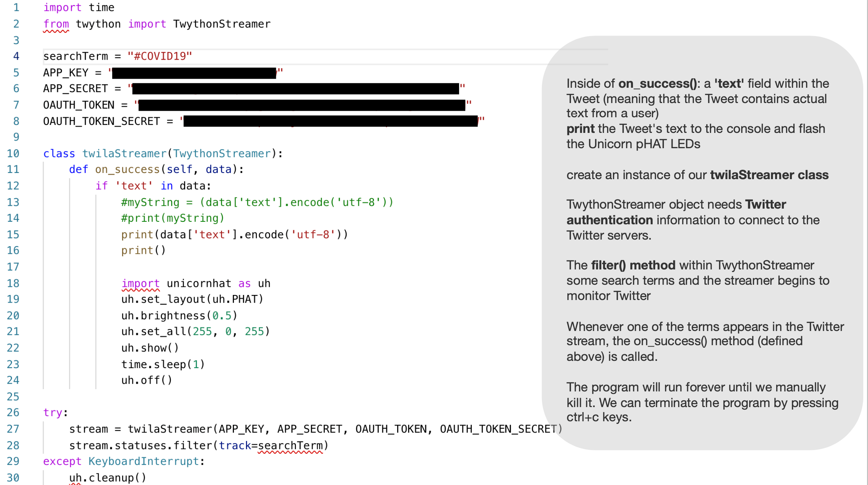Click 'uh.set_all(255, 0, 255)' line

point(195,331)
